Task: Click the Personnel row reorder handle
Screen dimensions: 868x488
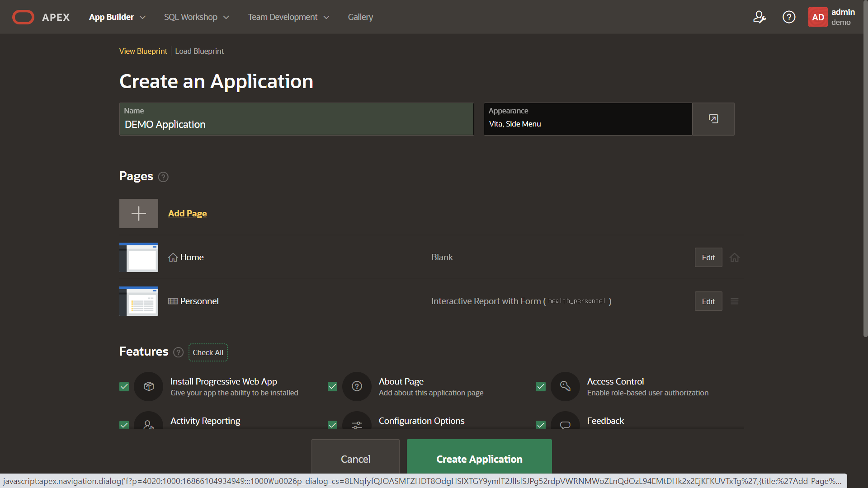Action: click(x=735, y=301)
